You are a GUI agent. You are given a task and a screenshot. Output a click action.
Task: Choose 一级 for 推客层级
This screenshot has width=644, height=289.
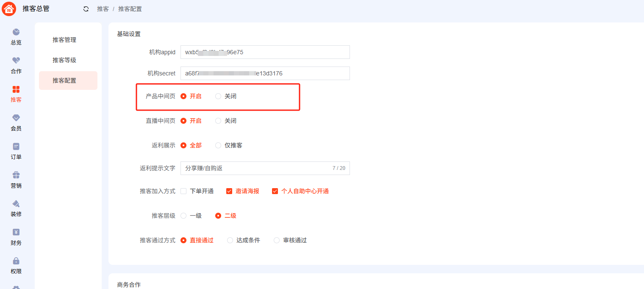click(x=183, y=216)
